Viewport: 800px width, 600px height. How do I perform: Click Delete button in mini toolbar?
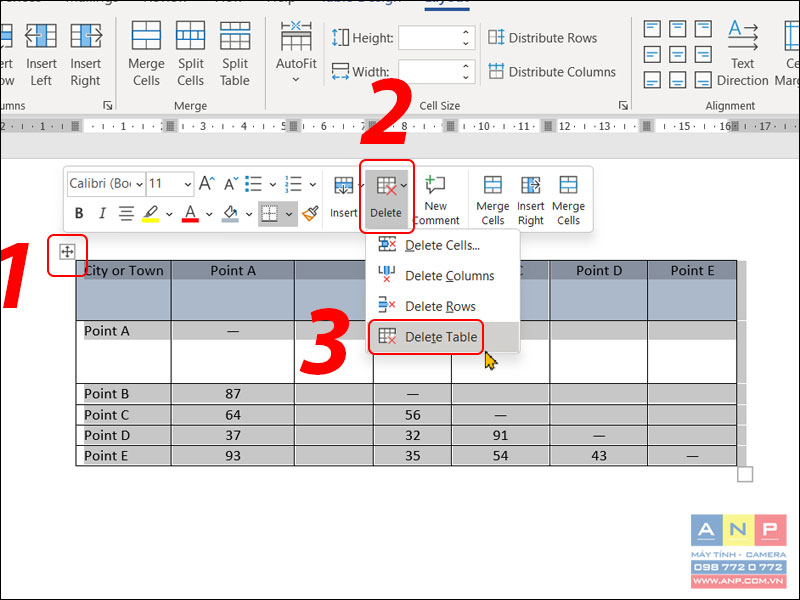pyautogui.click(x=386, y=198)
